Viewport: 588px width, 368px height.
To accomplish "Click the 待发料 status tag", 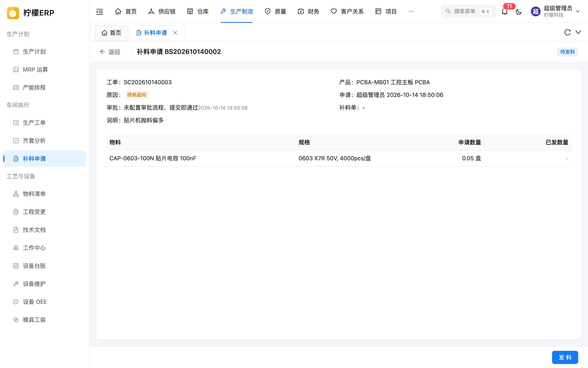I will tap(567, 52).
